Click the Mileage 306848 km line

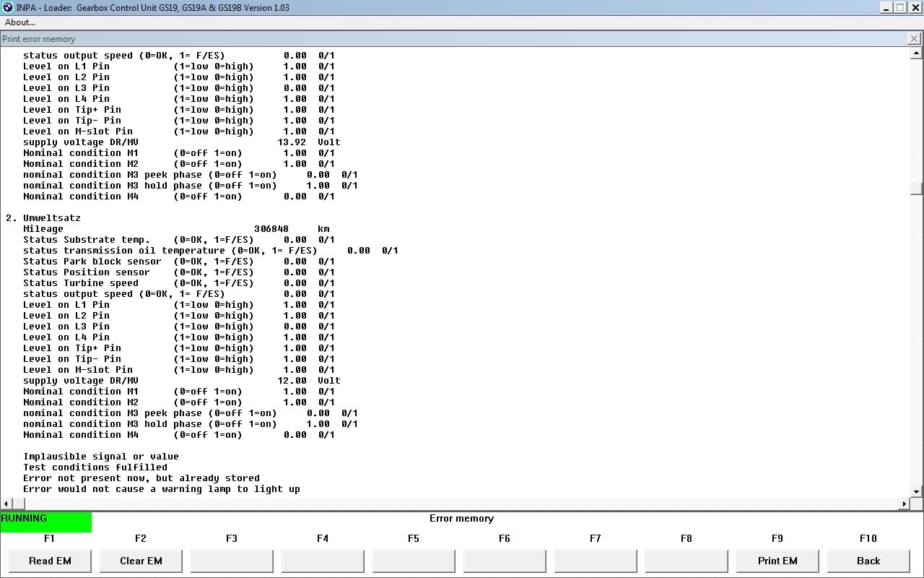click(176, 228)
